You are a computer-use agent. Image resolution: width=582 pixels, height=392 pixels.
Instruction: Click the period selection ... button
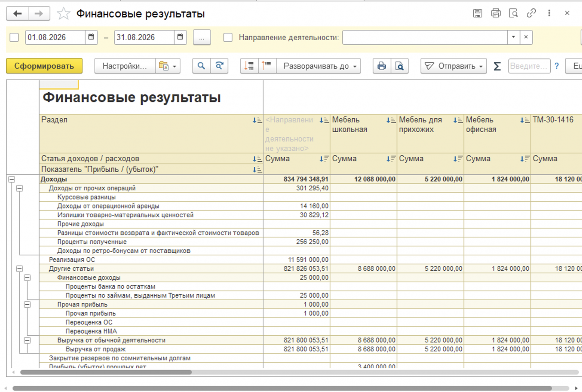(x=202, y=37)
